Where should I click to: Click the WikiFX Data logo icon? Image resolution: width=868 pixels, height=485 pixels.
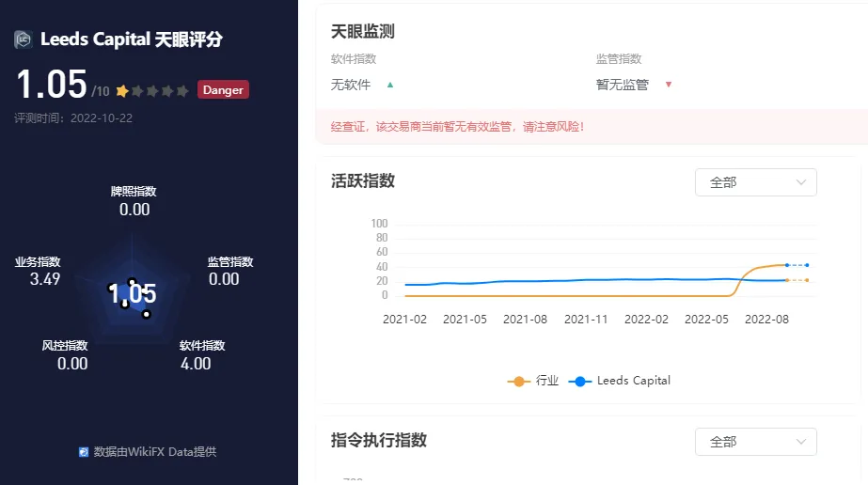point(84,452)
